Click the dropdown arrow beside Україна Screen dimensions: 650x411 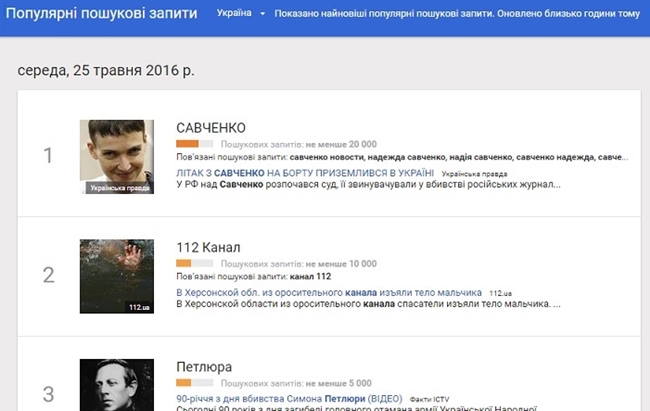click(262, 14)
